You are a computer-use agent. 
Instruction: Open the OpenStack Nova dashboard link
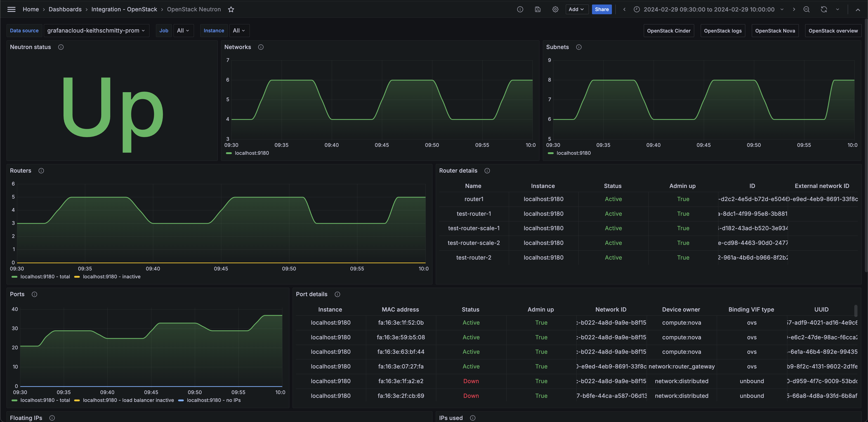[775, 31]
